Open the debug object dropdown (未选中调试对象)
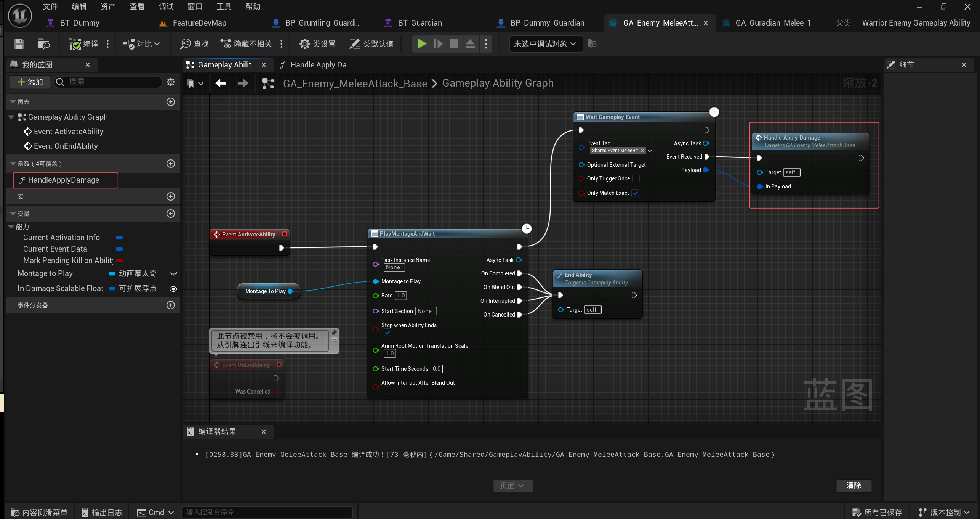Viewport: 980px width, 519px height. click(545, 44)
